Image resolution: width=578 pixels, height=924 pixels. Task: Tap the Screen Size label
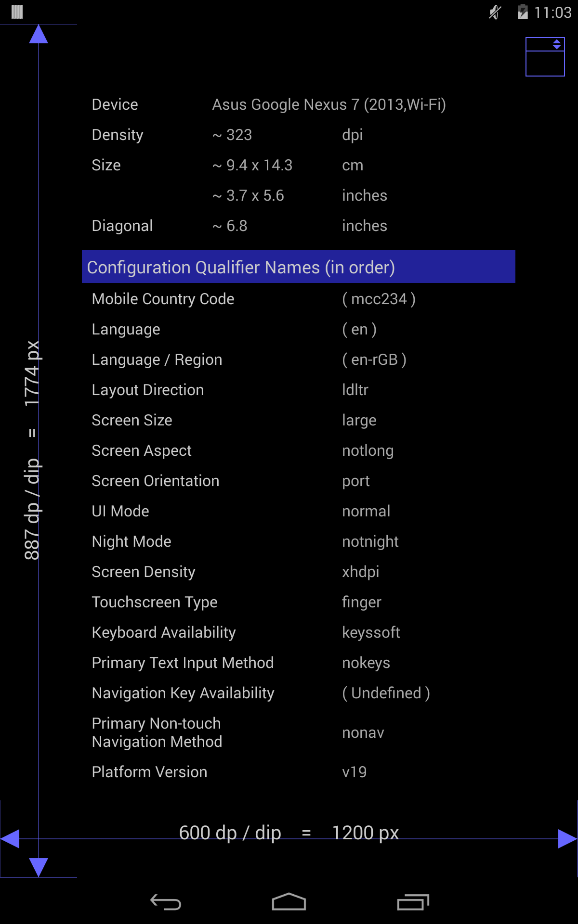click(x=132, y=420)
